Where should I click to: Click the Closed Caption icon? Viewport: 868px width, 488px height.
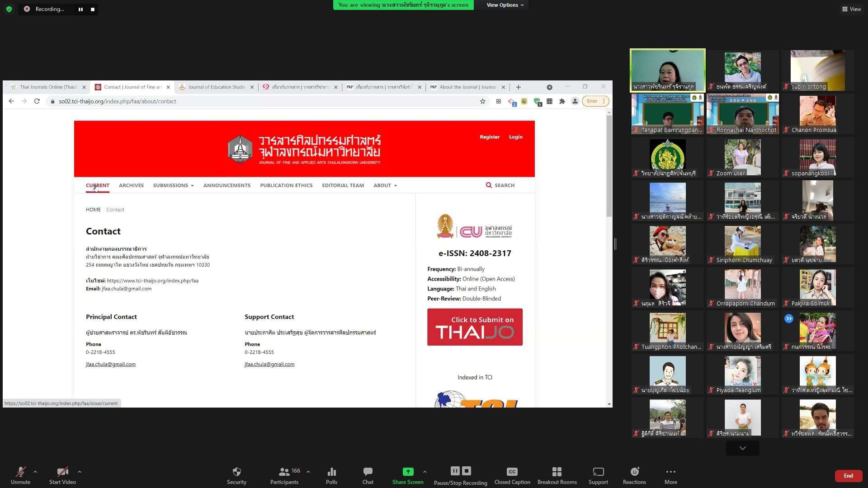pyautogui.click(x=512, y=472)
